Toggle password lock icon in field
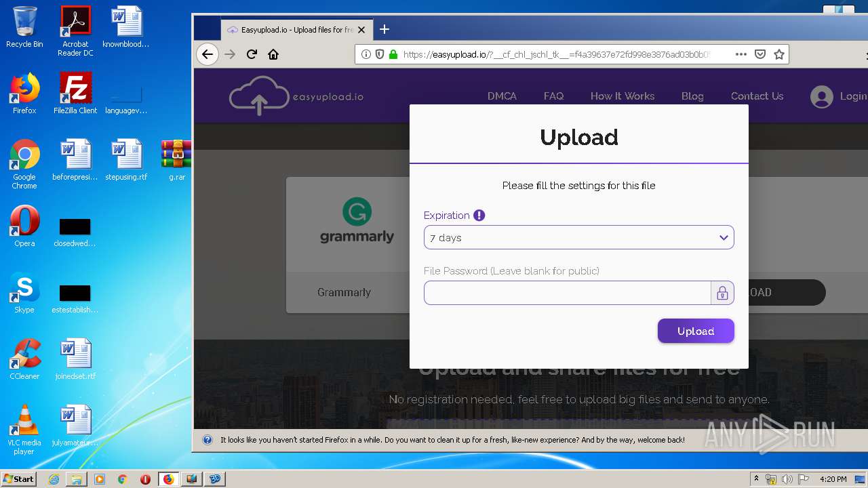 (x=722, y=293)
